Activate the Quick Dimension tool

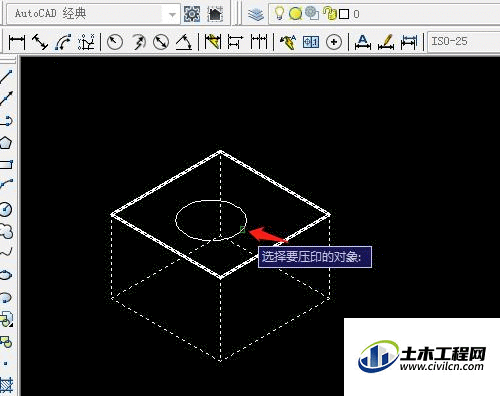coord(213,42)
